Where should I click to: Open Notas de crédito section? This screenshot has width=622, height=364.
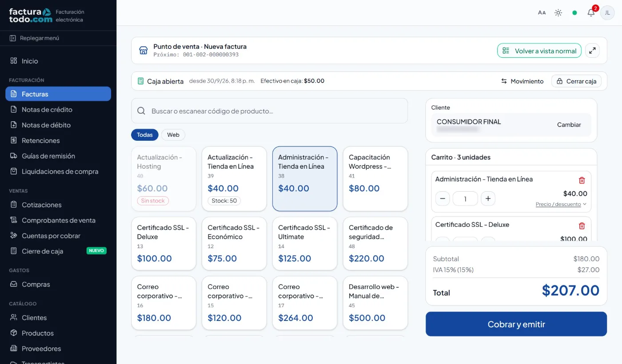(x=58, y=110)
